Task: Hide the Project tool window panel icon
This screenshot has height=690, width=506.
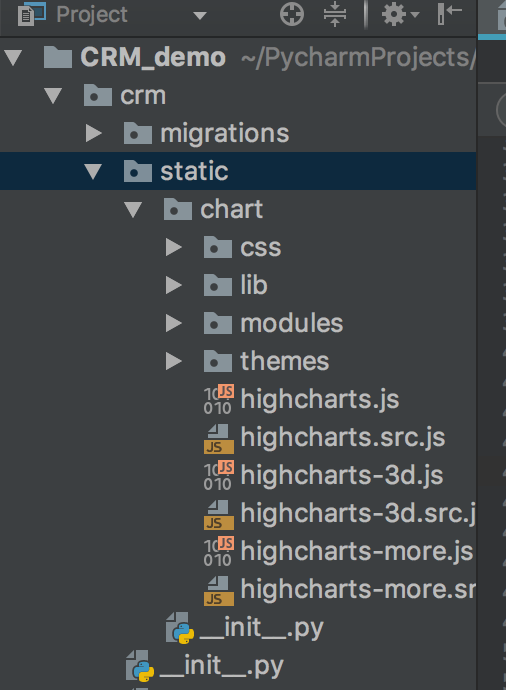Action: (450, 14)
